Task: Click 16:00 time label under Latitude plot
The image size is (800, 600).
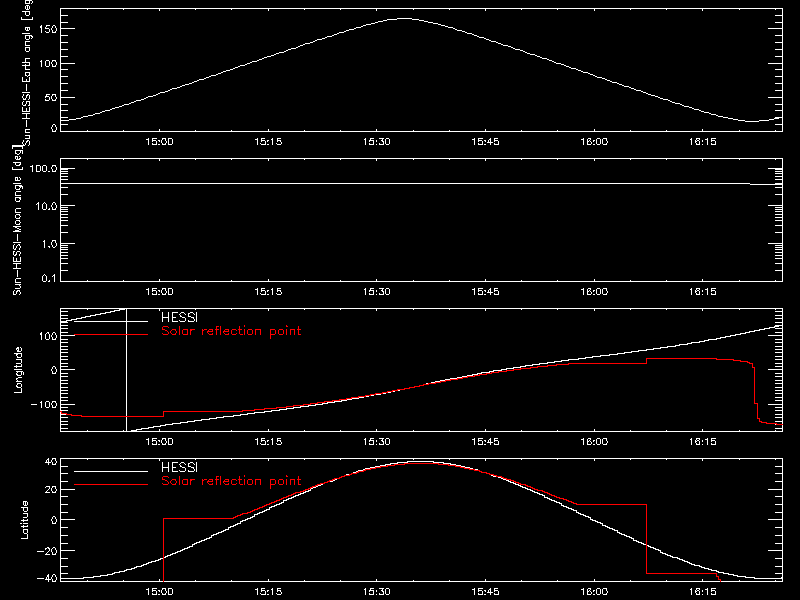Action: point(594,592)
